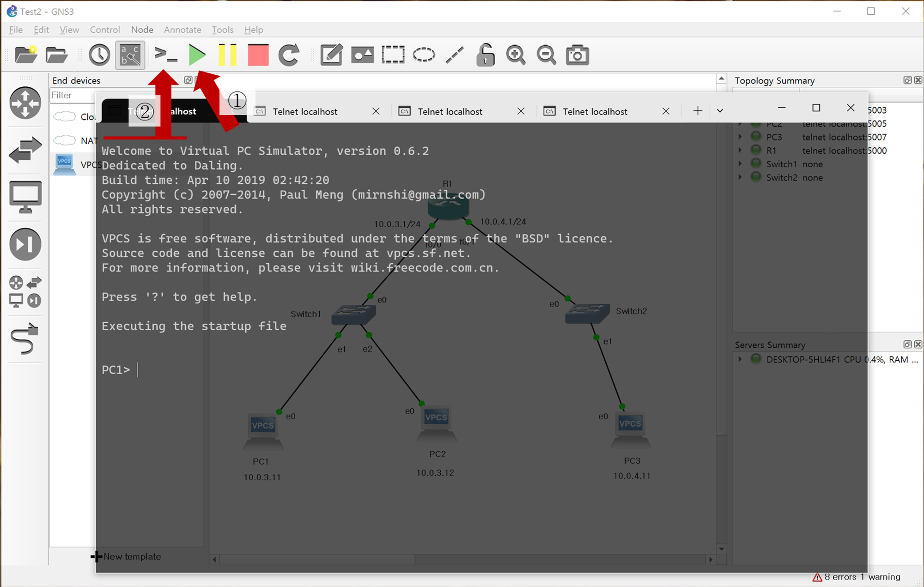This screenshot has height=587, width=924.
Task: Click the canvas scroll down arrow
Action: 721,549
